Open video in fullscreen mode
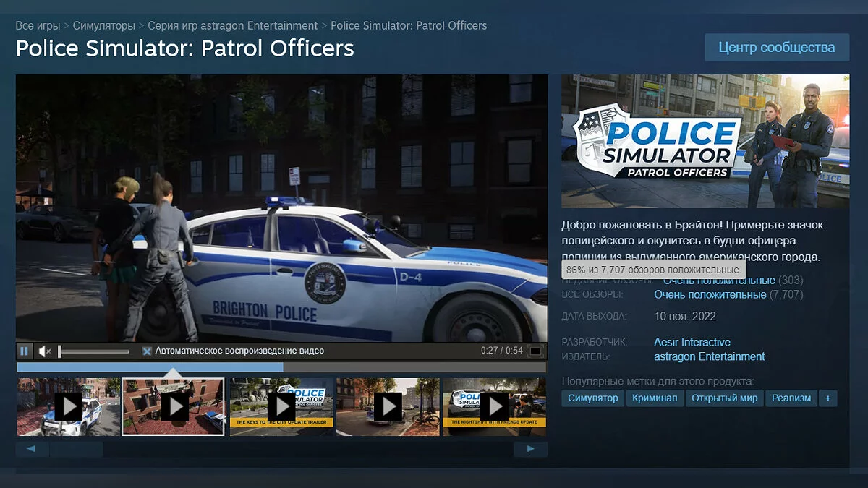Image resolution: width=868 pixels, height=488 pixels. pyautogui.click(x=536, y=351)
